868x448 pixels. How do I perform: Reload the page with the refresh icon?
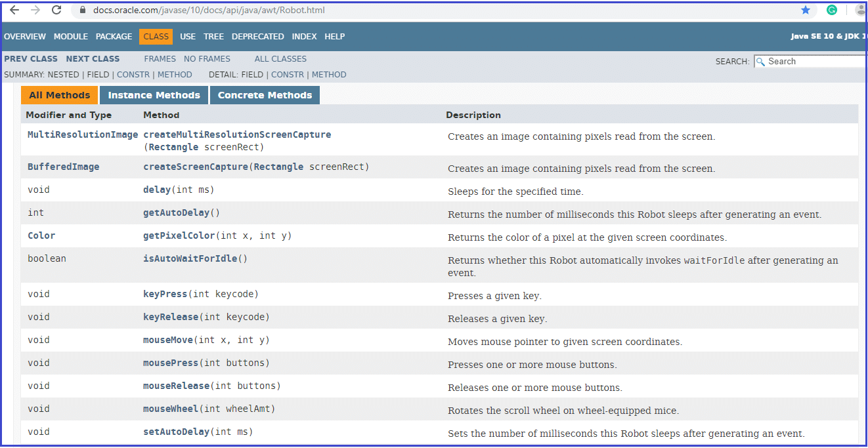click(55, 10)
